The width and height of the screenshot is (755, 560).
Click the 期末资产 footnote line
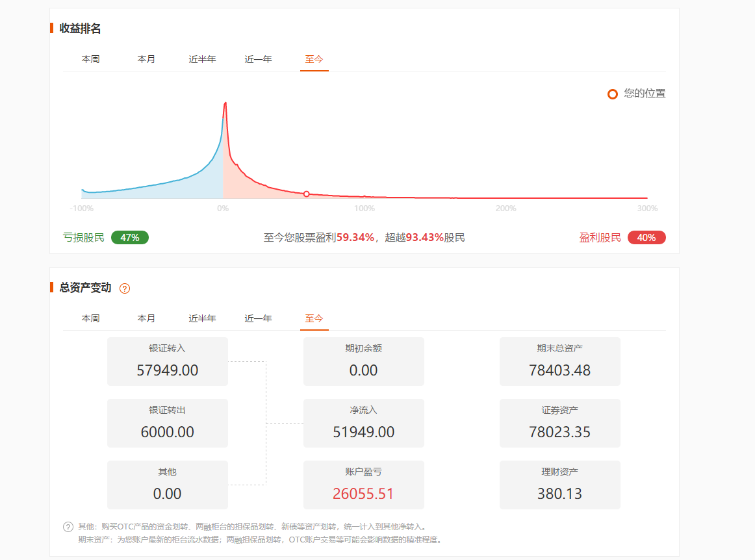(x=260, y=540)
